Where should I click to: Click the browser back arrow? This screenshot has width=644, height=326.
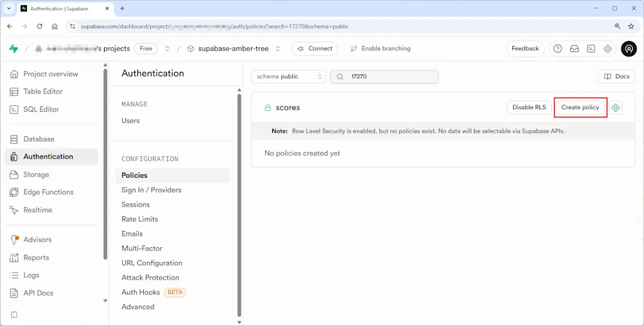pos(10,26)
